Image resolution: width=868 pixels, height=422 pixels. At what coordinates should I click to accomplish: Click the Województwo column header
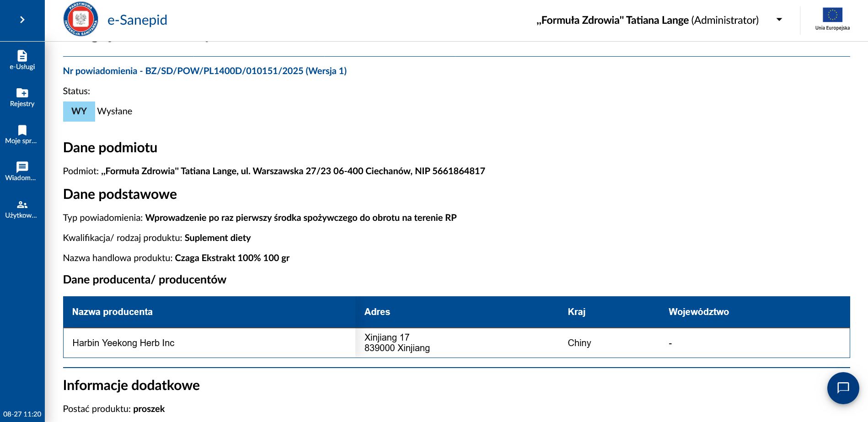tap(698, 312)
